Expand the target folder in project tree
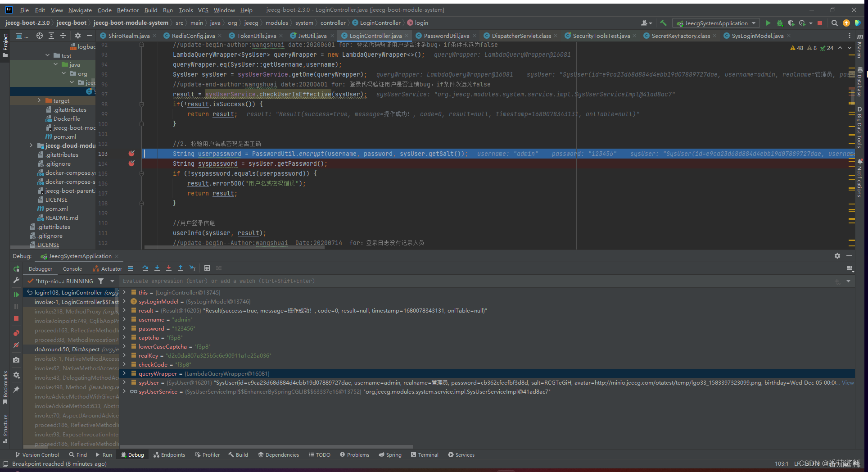The image size is (868, 472). pos(39,100)
